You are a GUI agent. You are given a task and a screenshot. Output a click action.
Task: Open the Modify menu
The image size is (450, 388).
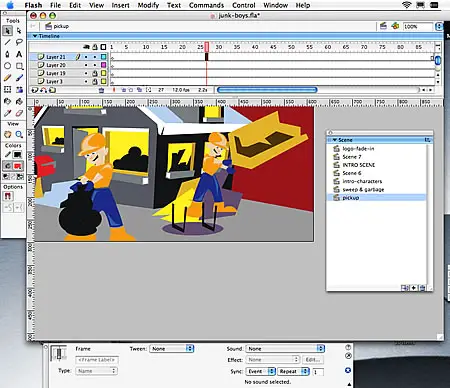(148, 5)
